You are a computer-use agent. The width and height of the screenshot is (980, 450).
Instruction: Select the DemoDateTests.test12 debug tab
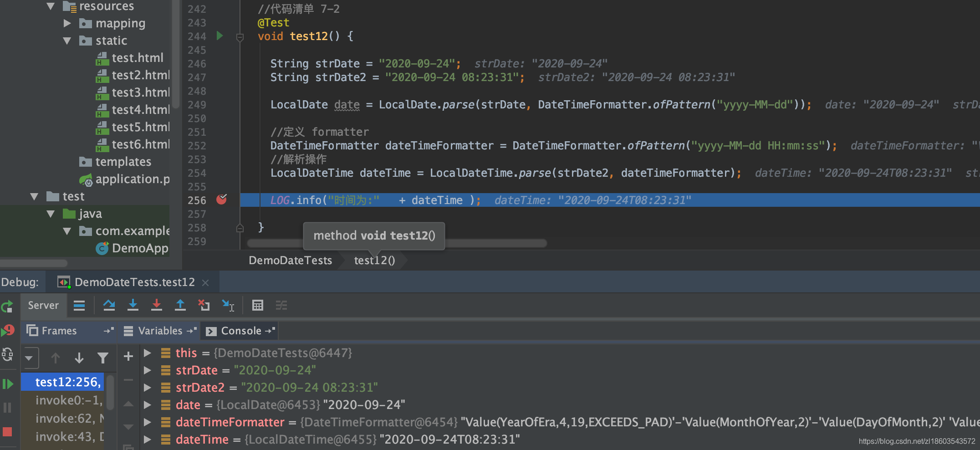[x=134, y=282]
